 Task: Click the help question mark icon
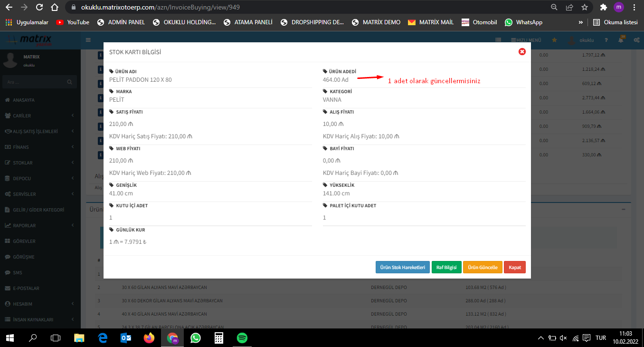click(x=606, y=40)
